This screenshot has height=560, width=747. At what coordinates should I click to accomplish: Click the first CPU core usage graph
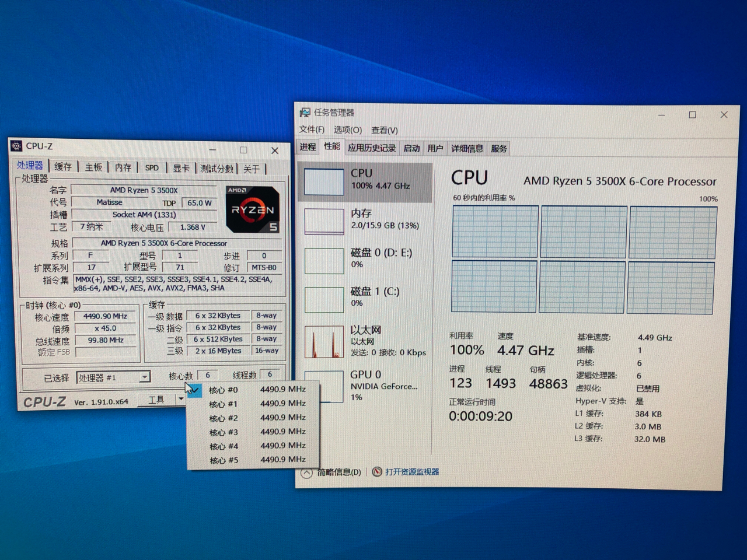pyautogui.click(x=495, y=231)
